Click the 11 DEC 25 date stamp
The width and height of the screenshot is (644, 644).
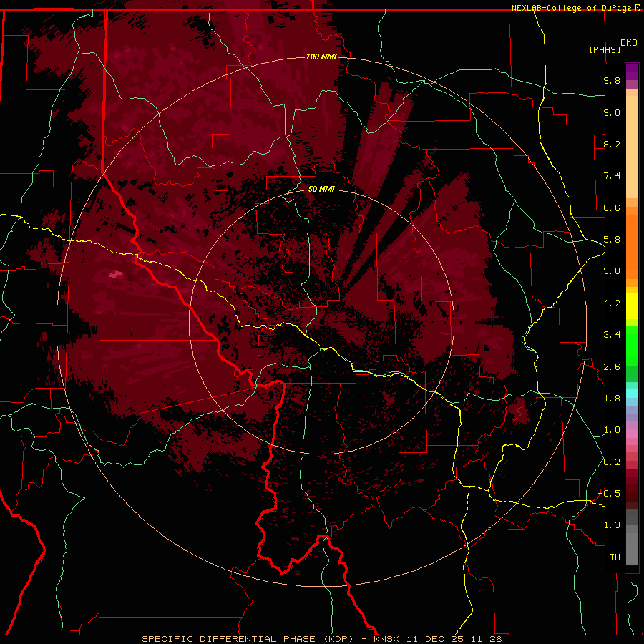[x=434, y=639]
